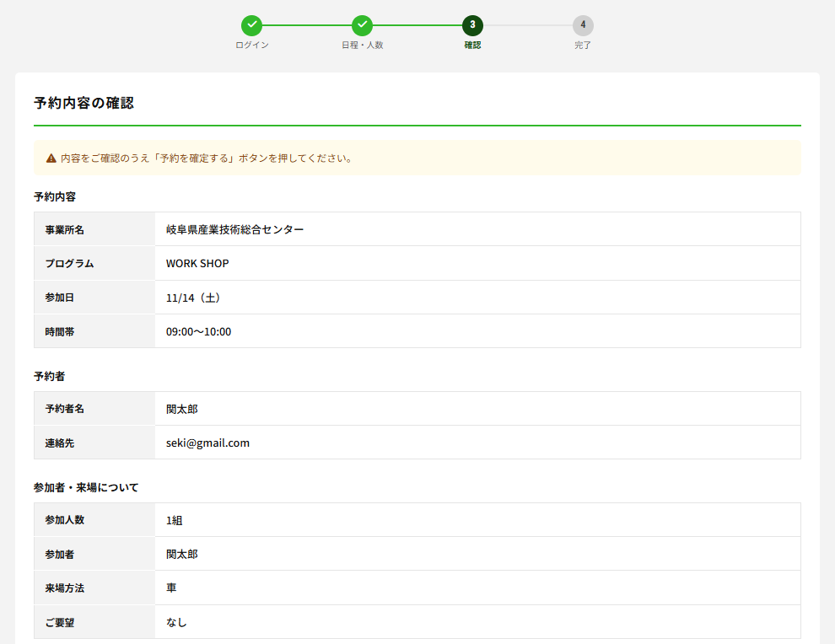Click the 参加者・来場について heading
This screenshot has height=644, width=835.
point(86,487)
